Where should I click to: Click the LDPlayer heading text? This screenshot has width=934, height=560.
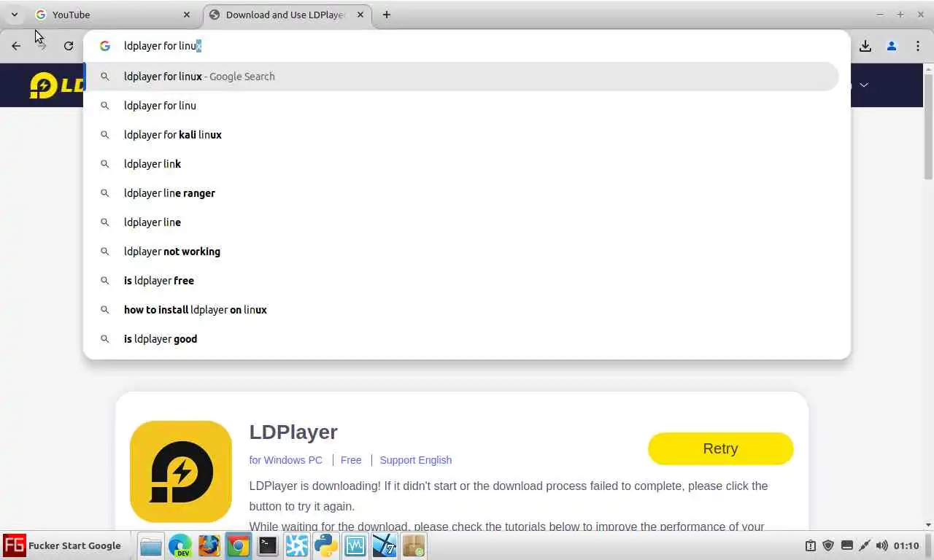[293, 432]
